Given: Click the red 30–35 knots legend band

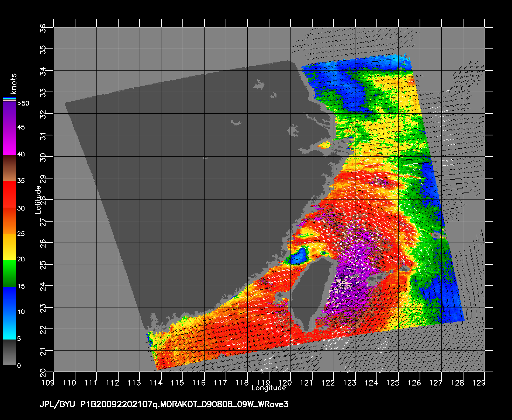Looking at the screenshot, I should [x=9, y=194].
